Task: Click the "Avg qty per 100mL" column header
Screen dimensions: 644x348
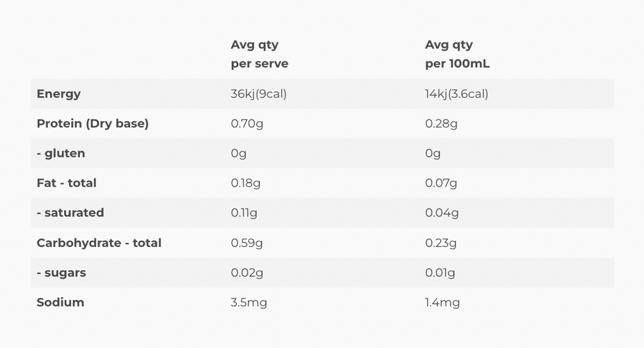Action: [459, 54]
